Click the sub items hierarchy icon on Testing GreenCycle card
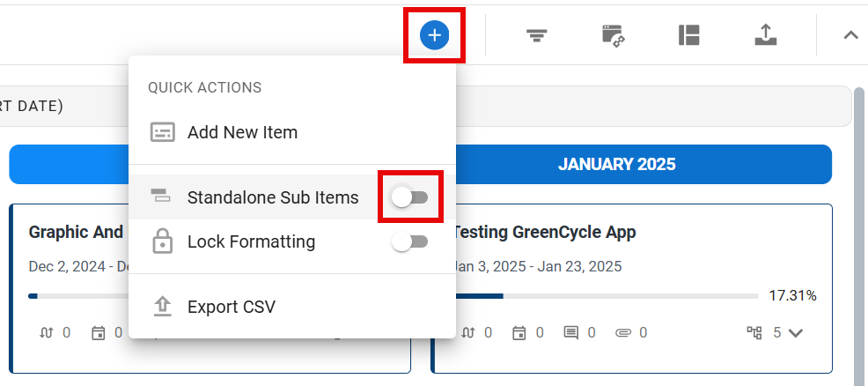Viewport: 868px width, 386px height. 754,333
